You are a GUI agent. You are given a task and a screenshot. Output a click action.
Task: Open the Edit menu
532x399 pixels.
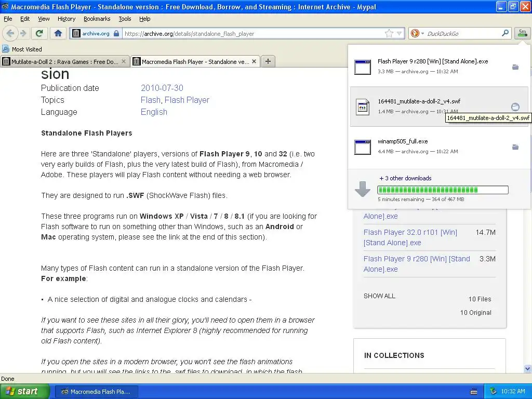[25, 19]
